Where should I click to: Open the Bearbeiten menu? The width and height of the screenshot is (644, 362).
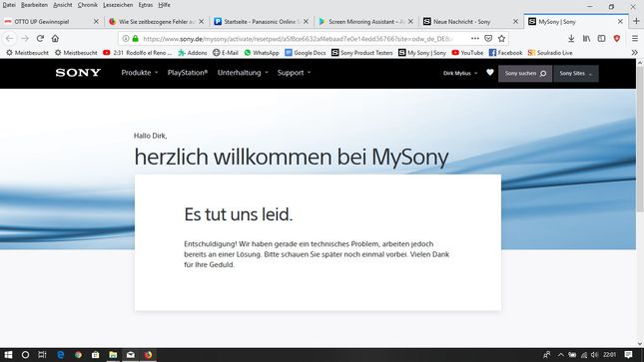pos(34,5)
